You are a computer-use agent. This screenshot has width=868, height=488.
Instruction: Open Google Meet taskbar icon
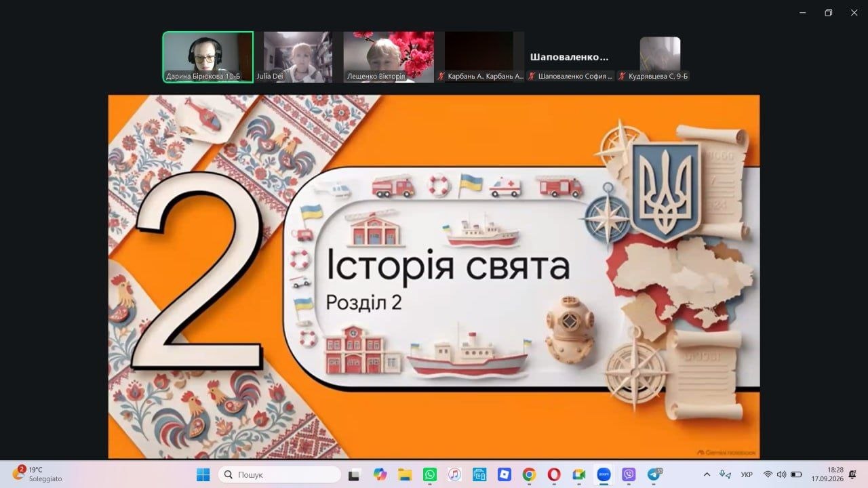[x=578, y=474]
